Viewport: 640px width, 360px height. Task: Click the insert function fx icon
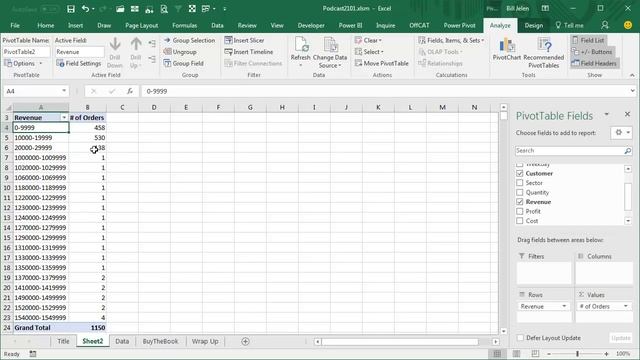point(129,91)
